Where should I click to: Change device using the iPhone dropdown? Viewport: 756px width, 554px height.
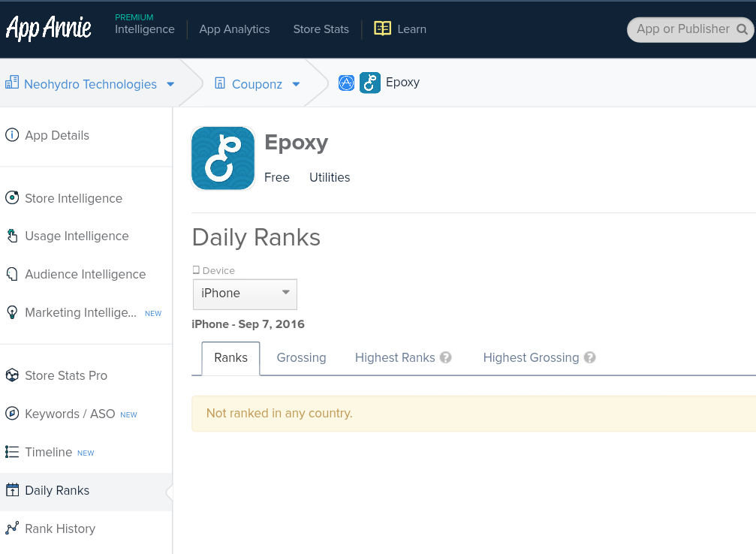point(245,294)
